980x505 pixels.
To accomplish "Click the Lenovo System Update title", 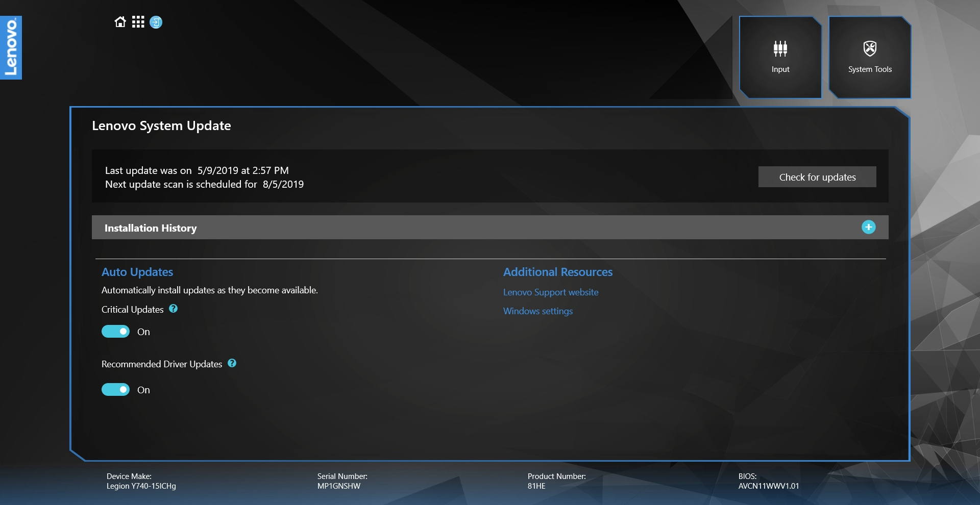I will 161,125.
